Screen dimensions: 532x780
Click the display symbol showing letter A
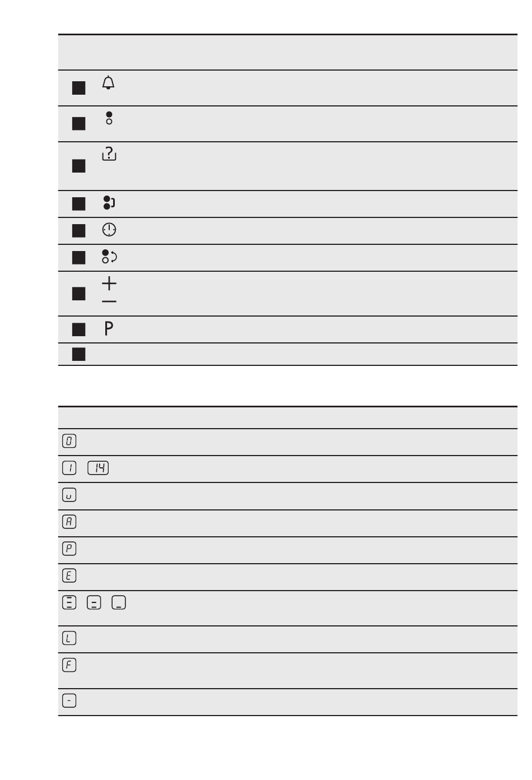click(x=69, y=522)
